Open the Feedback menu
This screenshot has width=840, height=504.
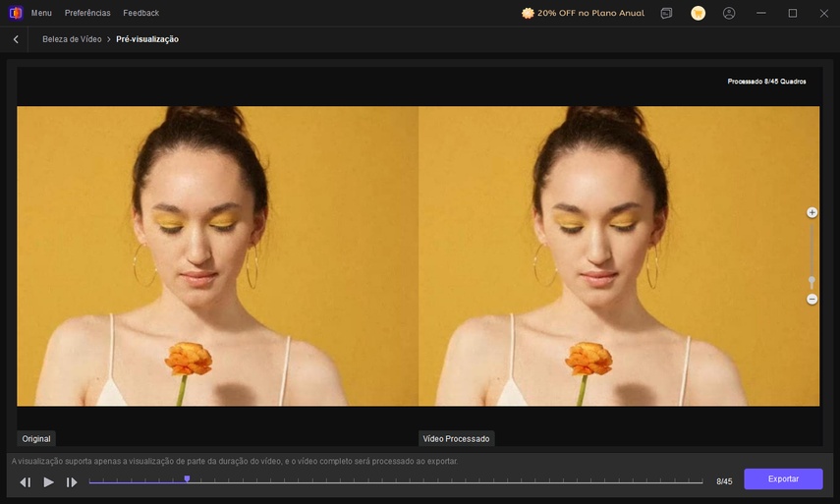click(x=140, y=13)
